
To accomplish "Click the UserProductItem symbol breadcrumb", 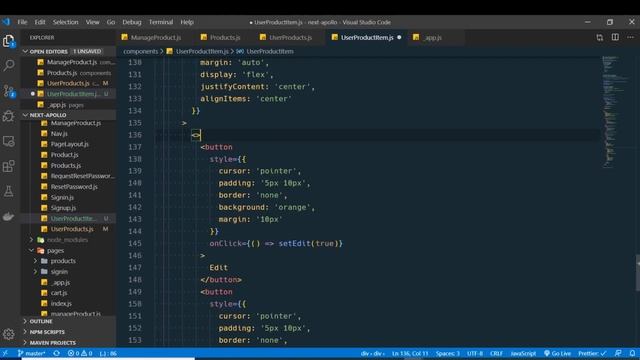I will [270, 51].
